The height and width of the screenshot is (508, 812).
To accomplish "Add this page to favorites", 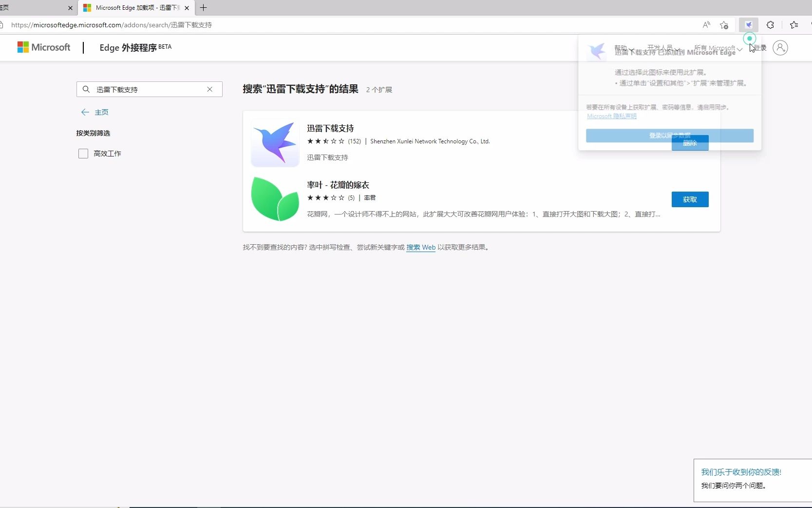I will tap(724, 25).
